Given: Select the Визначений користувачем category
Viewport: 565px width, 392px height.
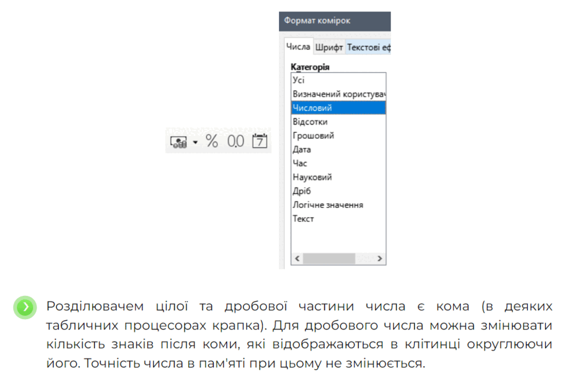Looking at the screenshot, I should pos(338,94).
